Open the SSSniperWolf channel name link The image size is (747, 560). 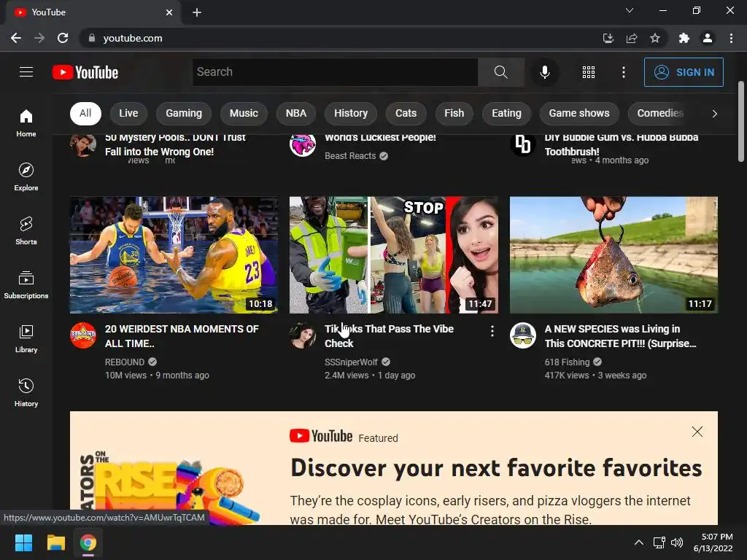click(351, 362)
